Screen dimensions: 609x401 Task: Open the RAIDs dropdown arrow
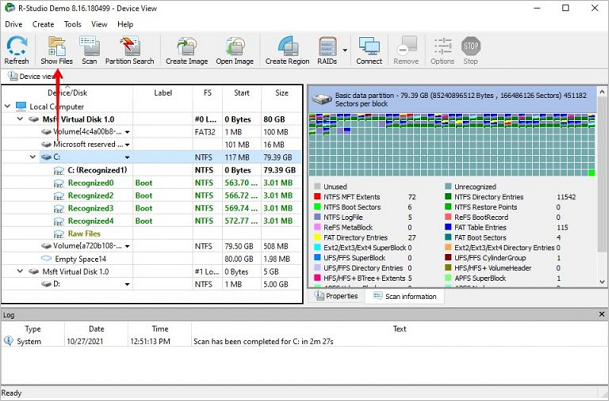click(x=345, y=50)
